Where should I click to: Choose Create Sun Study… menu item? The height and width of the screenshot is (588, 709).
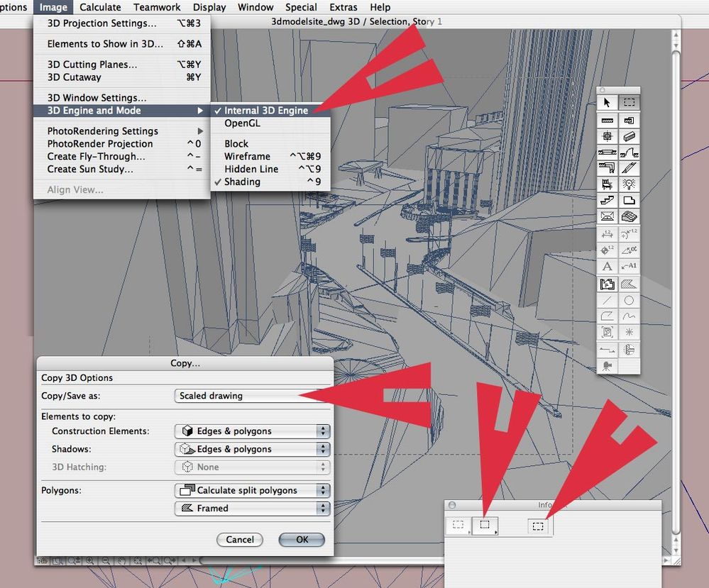[x=121, y=169]
